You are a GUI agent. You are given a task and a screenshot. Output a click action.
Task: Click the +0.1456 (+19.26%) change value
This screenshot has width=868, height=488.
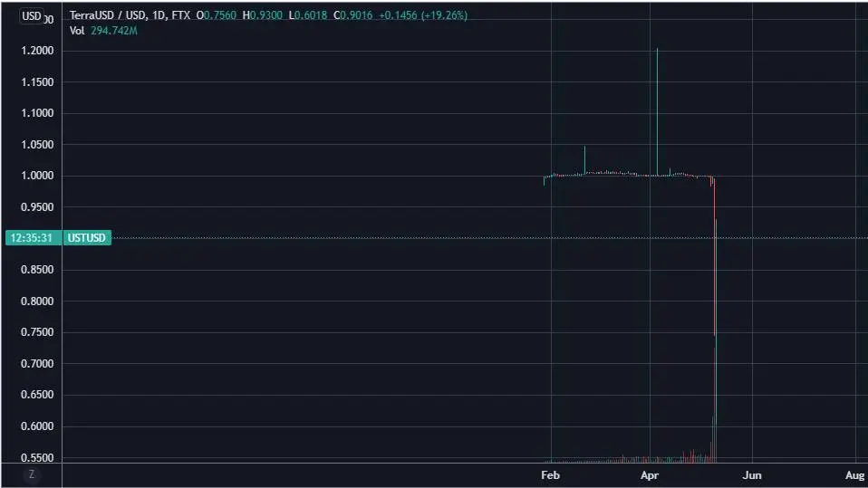pyautogui.click(x=423, y=15)
